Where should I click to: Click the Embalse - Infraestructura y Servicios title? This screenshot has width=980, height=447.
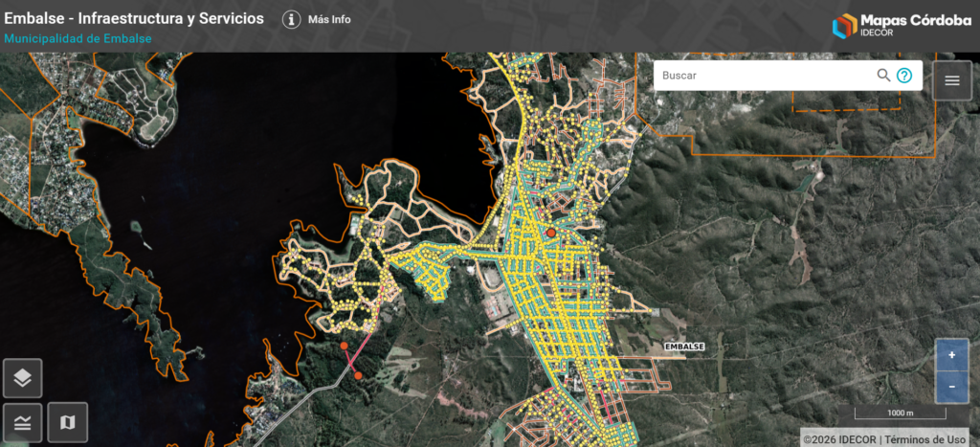(x=134, y=18)
